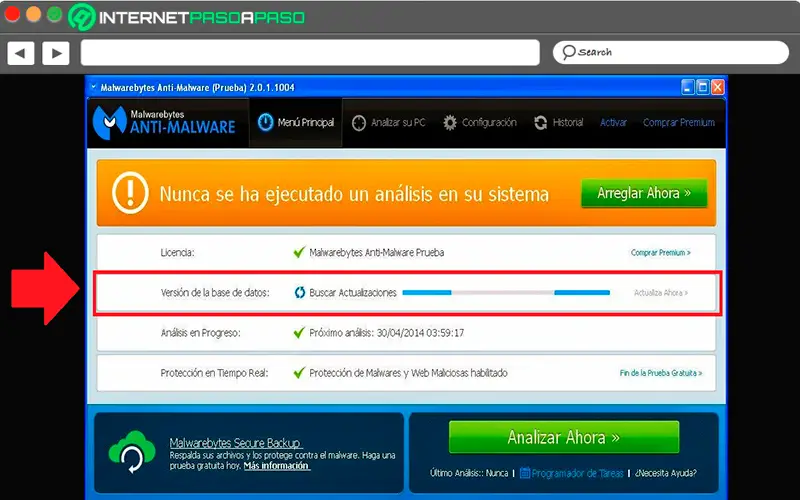This screenshot has height=500, width=800.
Task: Click the Arreglar Ahora green button
Action: click(x=644, y=193)
